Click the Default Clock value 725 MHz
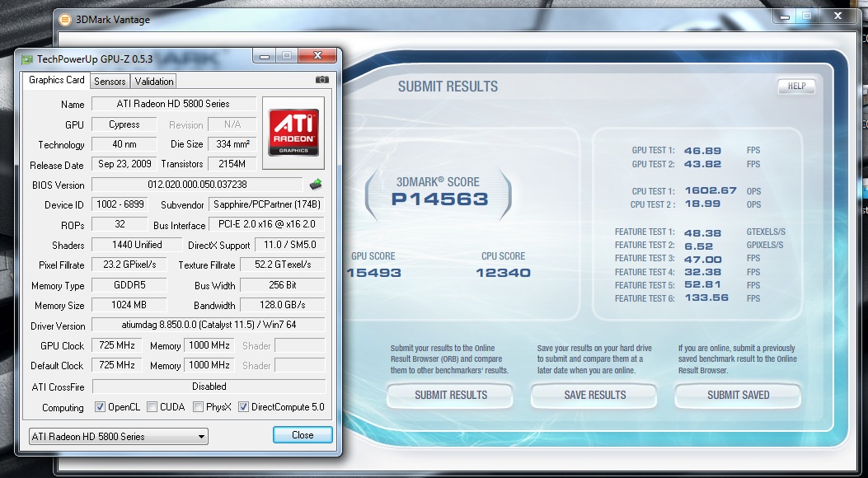868x478 pixels. [x=117, y=365]
